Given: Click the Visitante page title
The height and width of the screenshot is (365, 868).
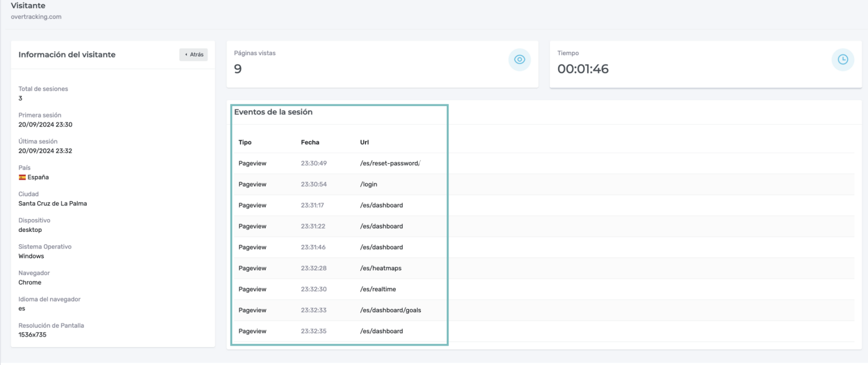Looking at the screenshot, I should [x=28, y=6].
